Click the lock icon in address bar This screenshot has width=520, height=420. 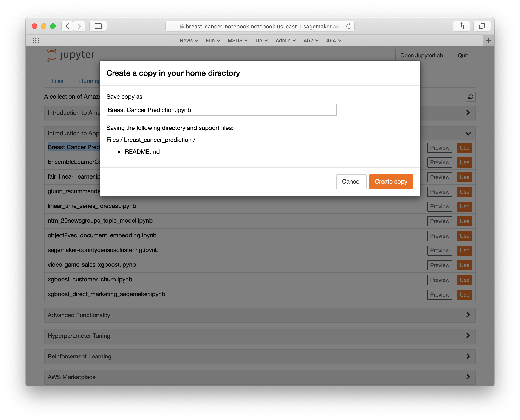click(182, 26)
